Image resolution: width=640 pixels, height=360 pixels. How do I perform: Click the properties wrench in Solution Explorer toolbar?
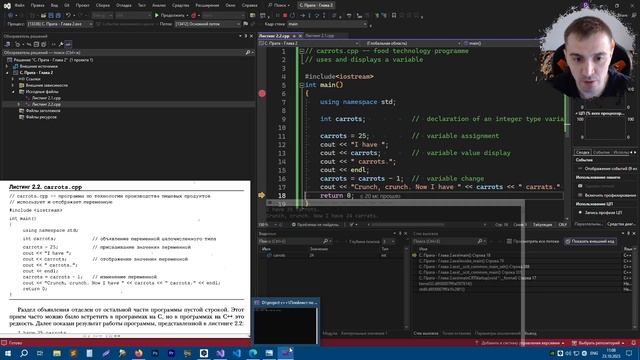pyautogui.click(x=61, y=44)
